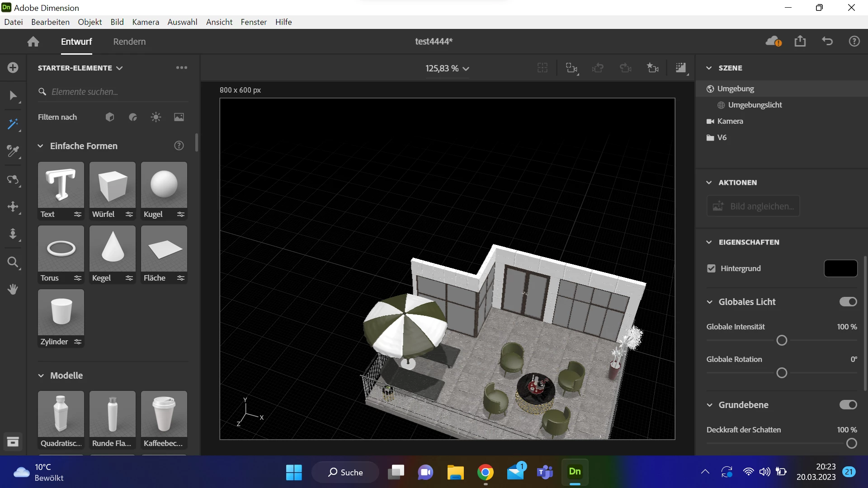Image resolution: width=868 pixels, height=488 pixels.
Task: Choose the Hand pan tool
Action: tap(13, 289)
